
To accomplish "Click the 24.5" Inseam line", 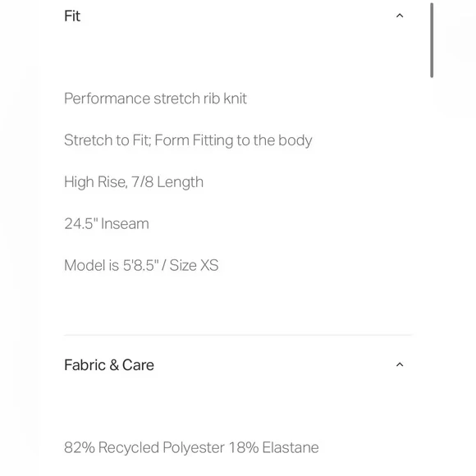I will [x=107, y=224].
